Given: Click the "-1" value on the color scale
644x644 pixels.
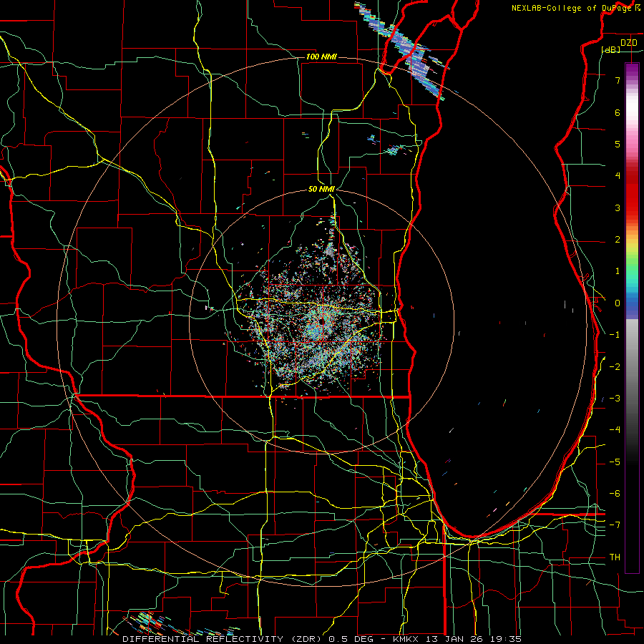Looking at the screenshot, I should click(615, 335).
